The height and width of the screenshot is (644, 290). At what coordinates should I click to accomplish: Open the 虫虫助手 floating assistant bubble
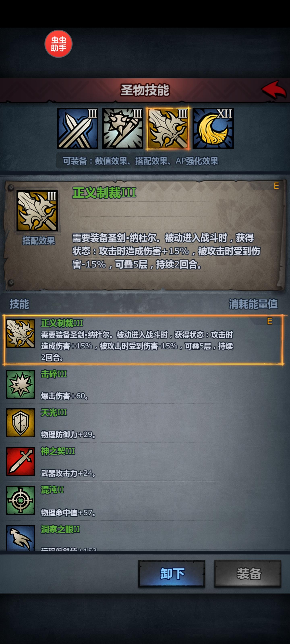(x=58, y=44)
